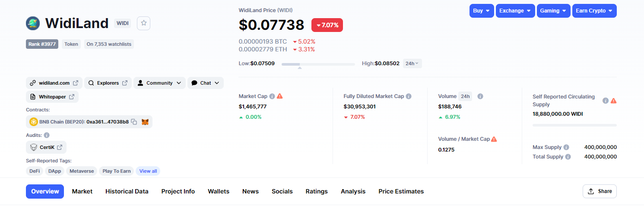Open the Project Info tab

pos(178,191)
